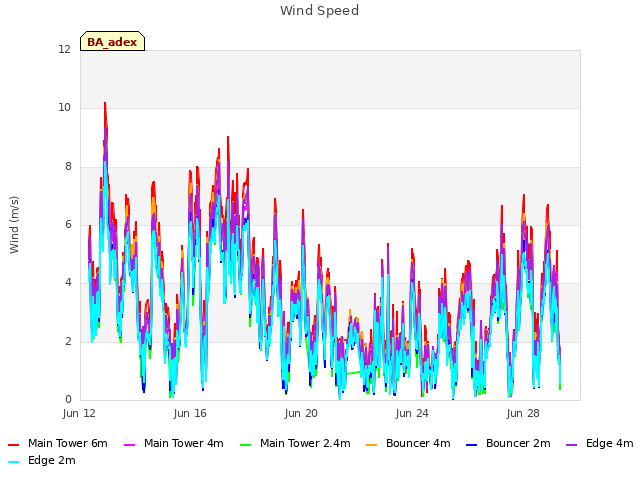The width and height of the screenshot is (640, 480).
Task: Click the Jun 20 x-axis tick label
Action: (x=301, y=413)
